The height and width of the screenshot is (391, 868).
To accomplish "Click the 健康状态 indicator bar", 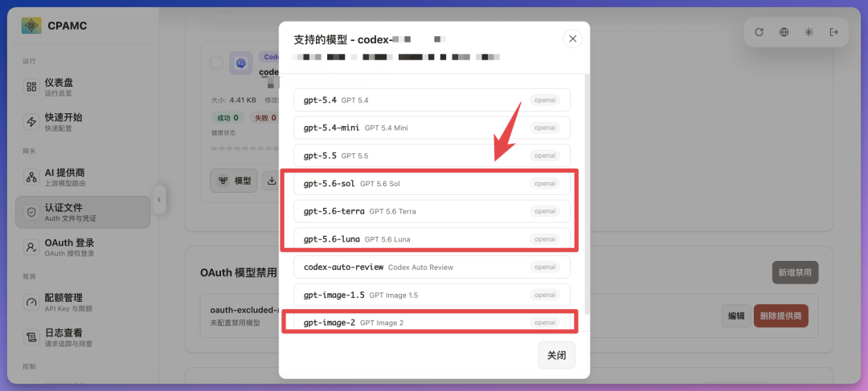I will point(244,149).
